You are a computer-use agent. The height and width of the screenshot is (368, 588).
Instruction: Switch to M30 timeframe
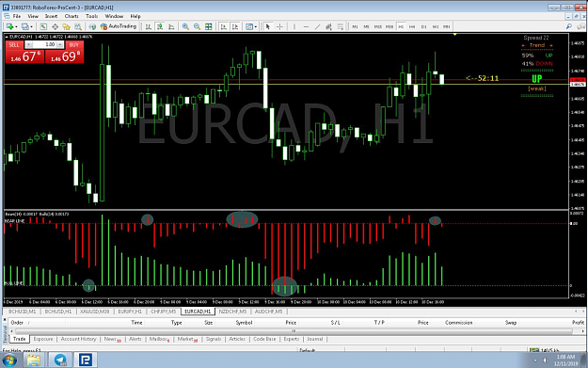point(389,26)
